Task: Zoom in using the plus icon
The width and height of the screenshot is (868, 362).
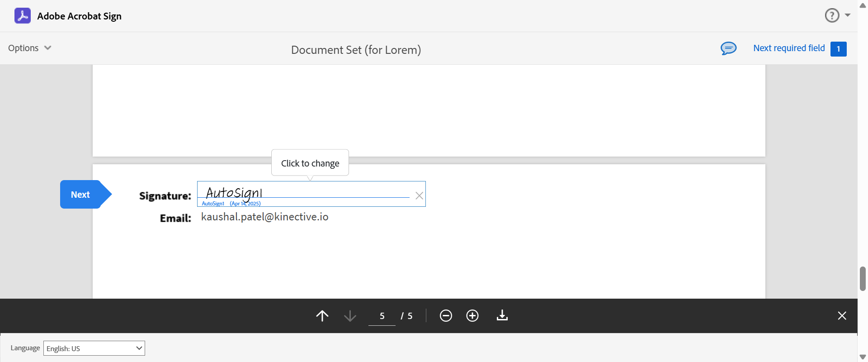Action: click(472, 315)
